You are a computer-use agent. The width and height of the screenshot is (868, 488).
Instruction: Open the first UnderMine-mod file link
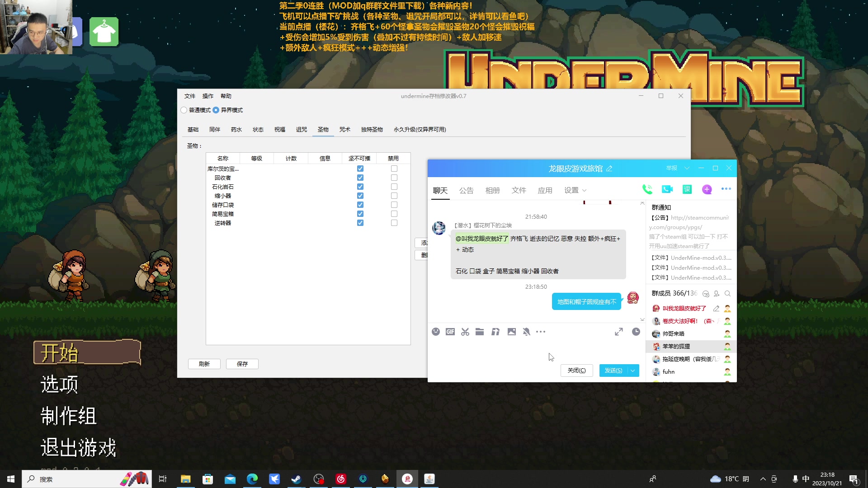[x=691, y=258]
